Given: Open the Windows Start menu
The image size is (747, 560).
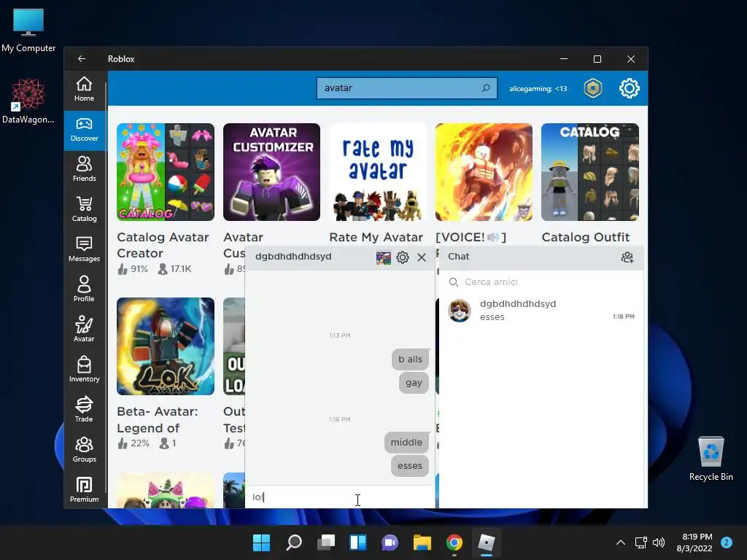Looking at the screenshot, I should (x=261, y=542).
